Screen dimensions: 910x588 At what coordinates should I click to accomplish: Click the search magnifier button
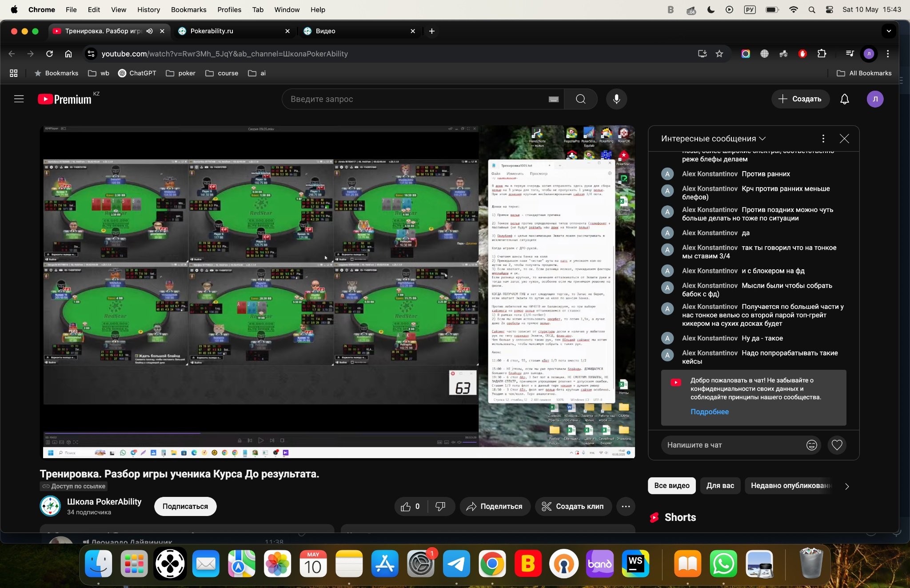(x=580, y=99)
